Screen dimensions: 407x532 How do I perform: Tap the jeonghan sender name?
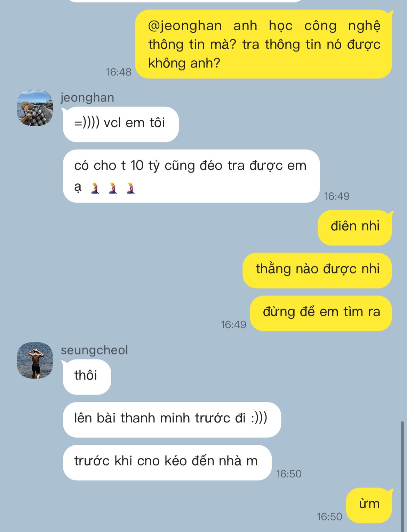click(x=87, y=98)
